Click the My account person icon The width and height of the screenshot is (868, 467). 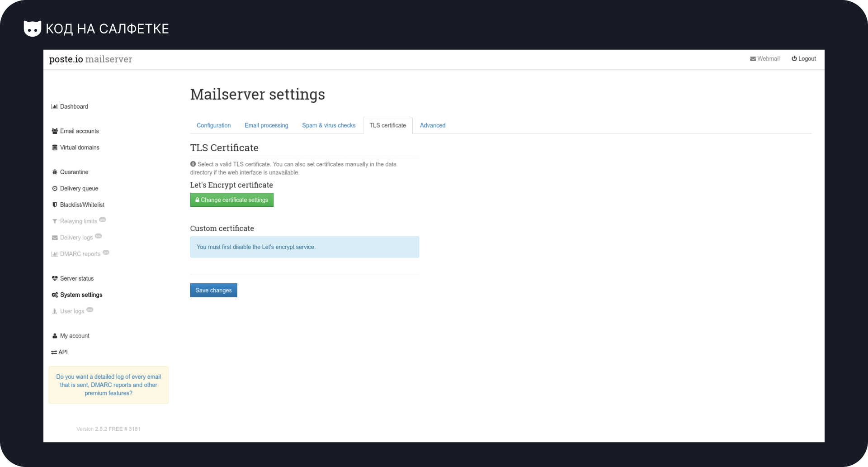(x=55, y=336)
